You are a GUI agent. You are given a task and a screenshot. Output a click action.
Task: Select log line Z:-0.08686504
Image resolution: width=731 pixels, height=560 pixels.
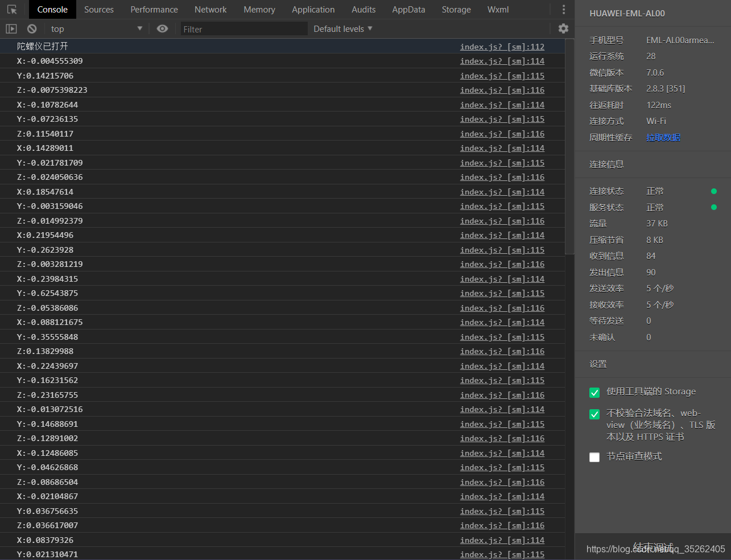[48, 482]
